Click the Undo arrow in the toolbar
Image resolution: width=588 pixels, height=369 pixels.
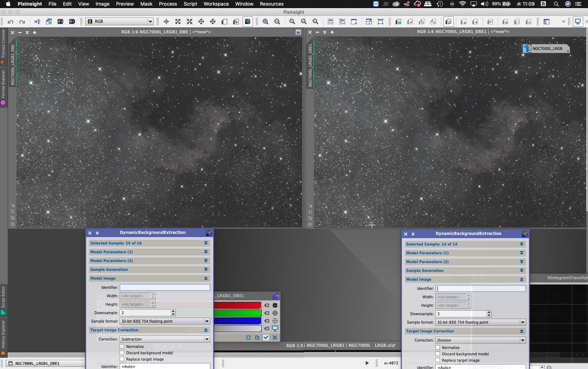(x=11, y=22)
